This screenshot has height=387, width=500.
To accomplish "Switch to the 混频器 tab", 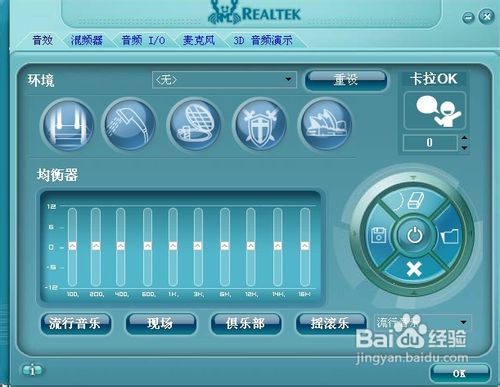I will [x=86, y=41].
